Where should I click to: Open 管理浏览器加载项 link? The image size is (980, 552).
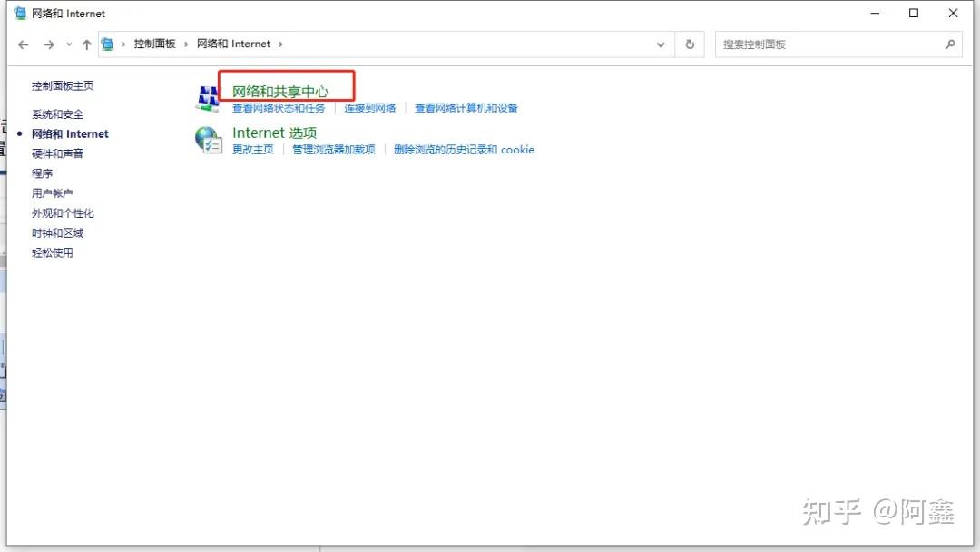[x=334, y=150]
